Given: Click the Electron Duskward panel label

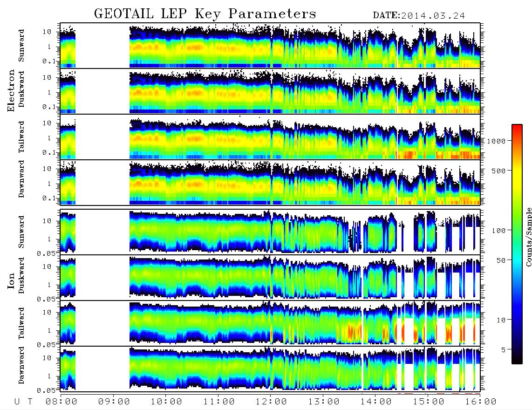Looking at the screenshot, I should (x=21, y=89).
